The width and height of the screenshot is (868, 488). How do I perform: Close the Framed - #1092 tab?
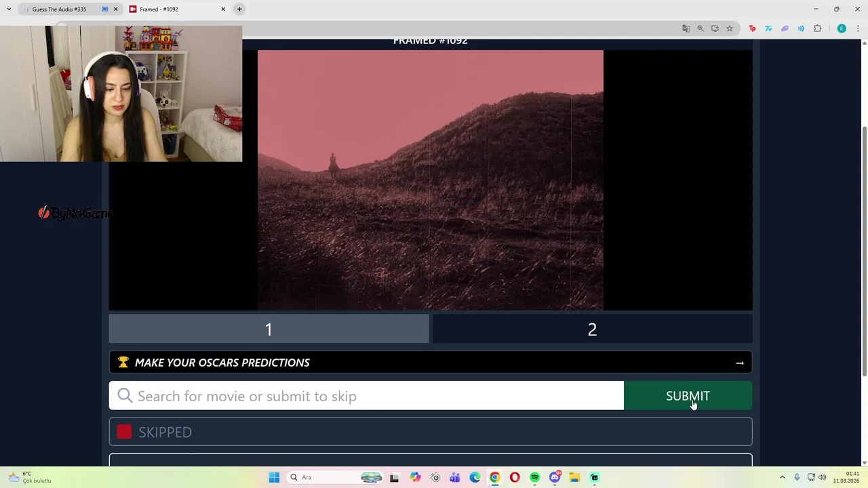223,9
